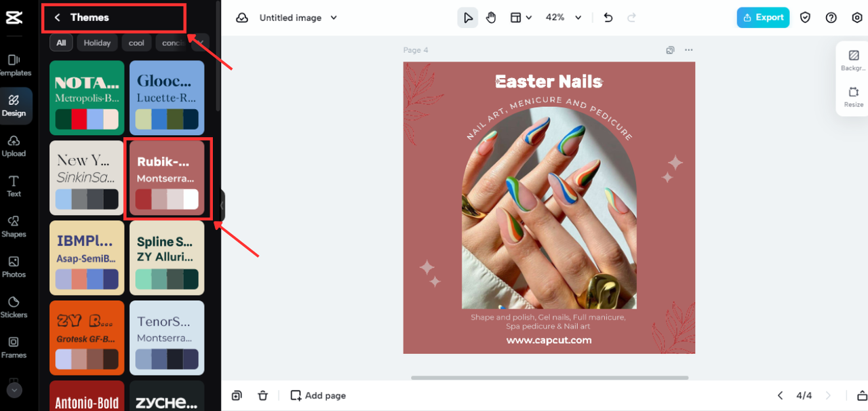868x411 pixels.
Task: Open the help question mark icon
Action: click(x=831, y=18)
